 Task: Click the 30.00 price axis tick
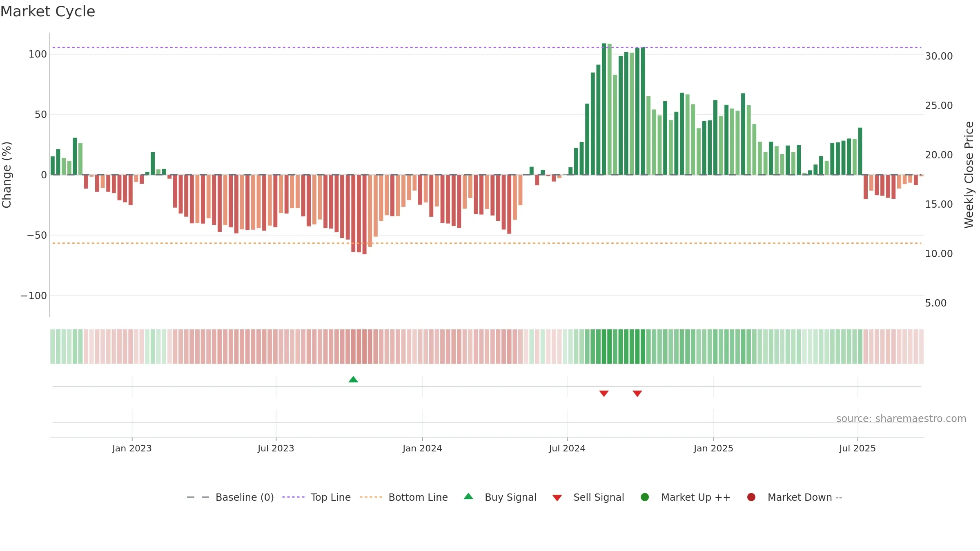[939, 56]
